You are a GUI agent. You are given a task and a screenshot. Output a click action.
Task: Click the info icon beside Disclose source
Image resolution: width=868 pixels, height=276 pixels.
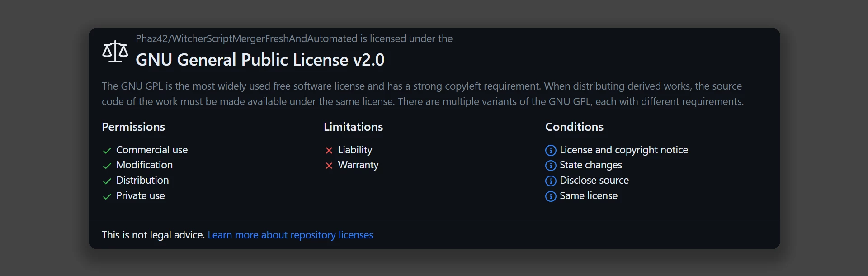(551, 181)
